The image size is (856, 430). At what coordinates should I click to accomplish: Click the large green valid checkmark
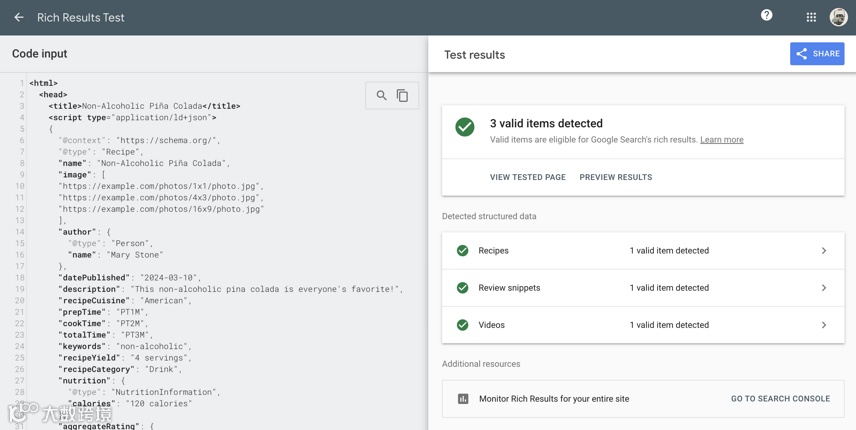point(465,127)
